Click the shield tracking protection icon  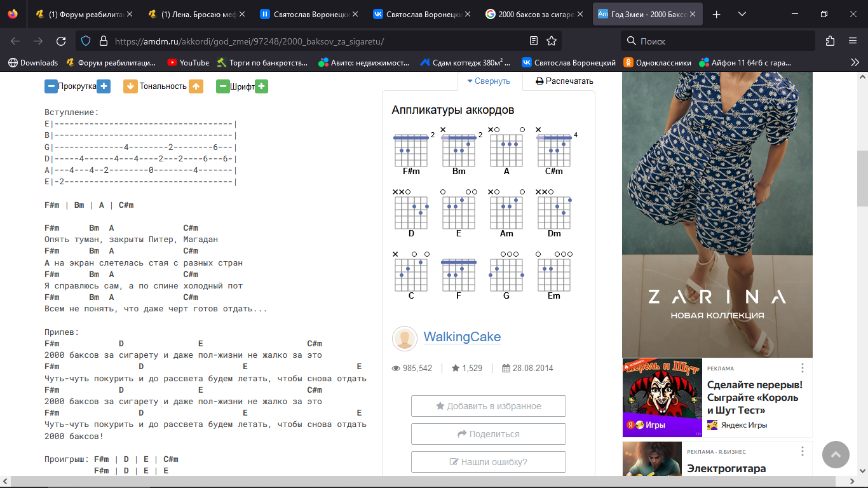click(86, 41)
